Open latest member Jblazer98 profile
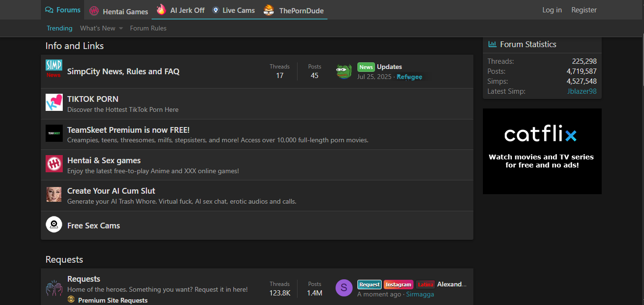 click(582, 91)
